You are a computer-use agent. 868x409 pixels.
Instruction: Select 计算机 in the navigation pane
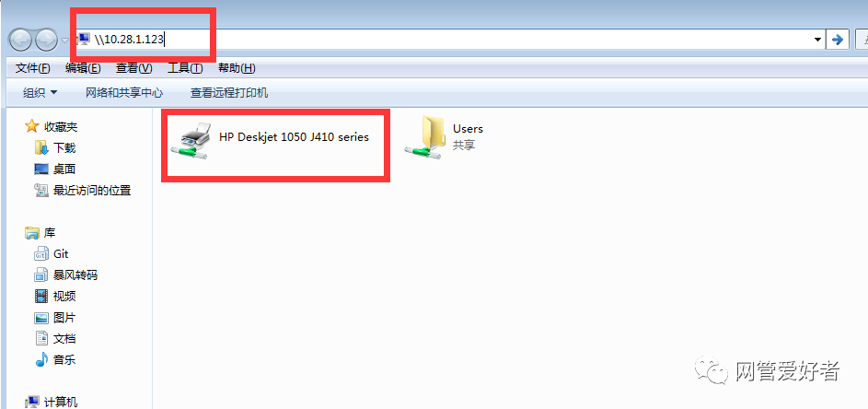[61, 403]
